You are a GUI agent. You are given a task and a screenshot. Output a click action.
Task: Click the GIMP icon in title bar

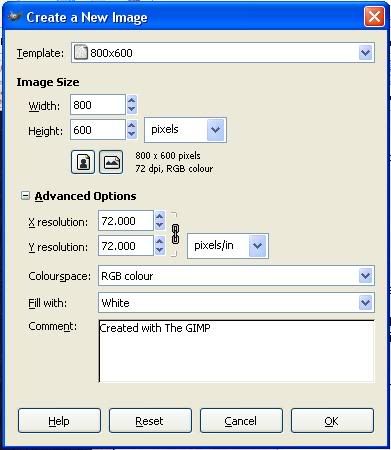click(14, 16)
